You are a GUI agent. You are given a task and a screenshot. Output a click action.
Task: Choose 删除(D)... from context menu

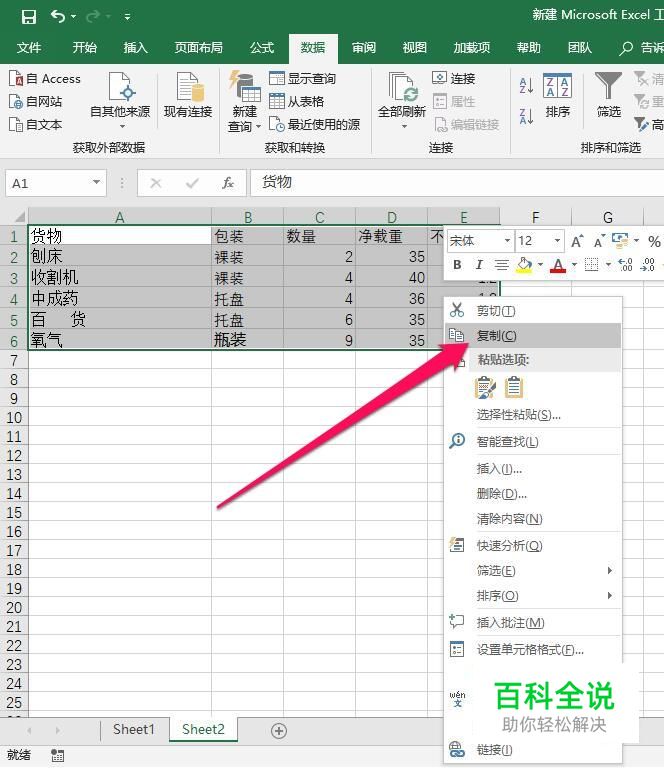point(533,494)
